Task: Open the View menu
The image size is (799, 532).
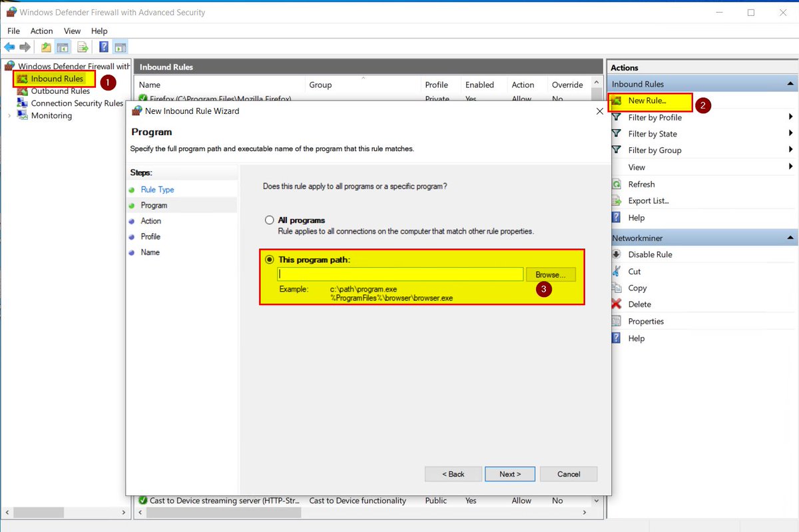Action: [x=72, y=31]
